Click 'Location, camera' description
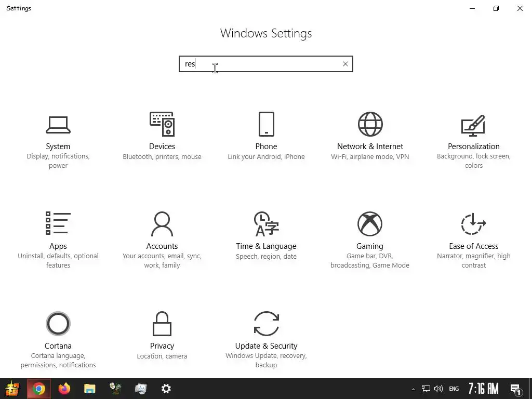Viewport: 532px width, 399px height. click(x=162, y=356)
